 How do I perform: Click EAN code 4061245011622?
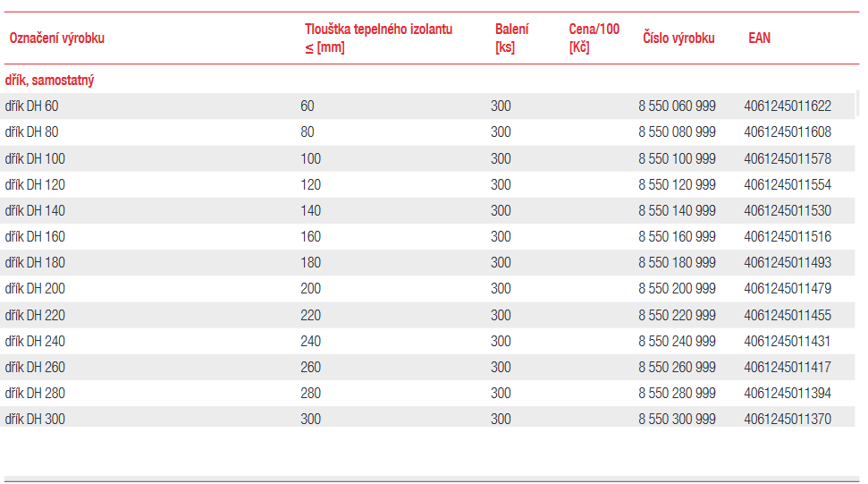(788, 106)
